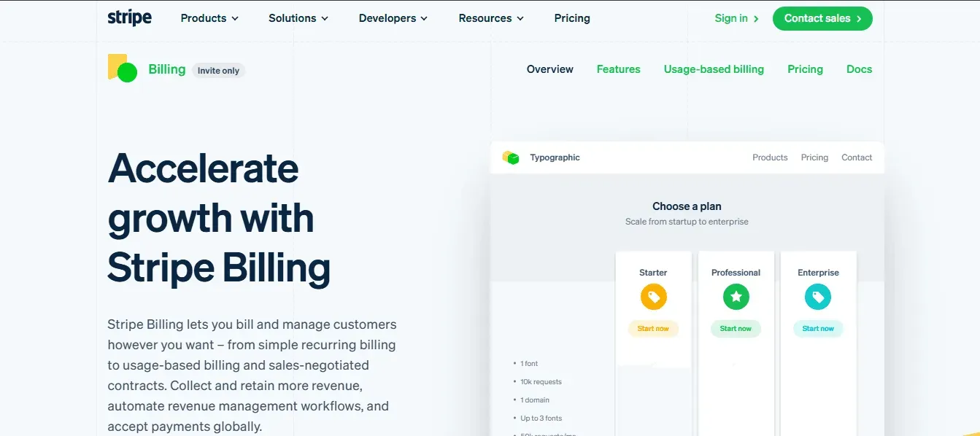Screen dimensions: 980x436
Task: Open the Resources dropdown menu
Action: tap(490, 18)
